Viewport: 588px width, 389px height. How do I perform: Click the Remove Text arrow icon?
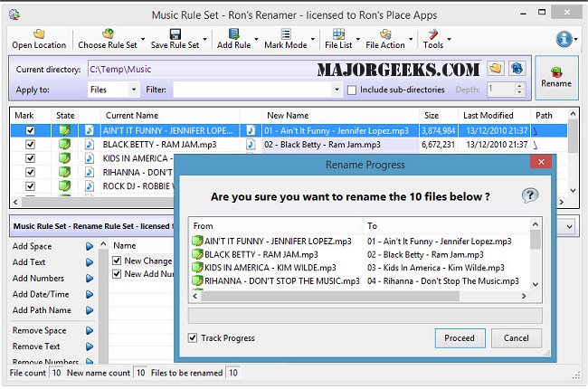tap(90, 346)
